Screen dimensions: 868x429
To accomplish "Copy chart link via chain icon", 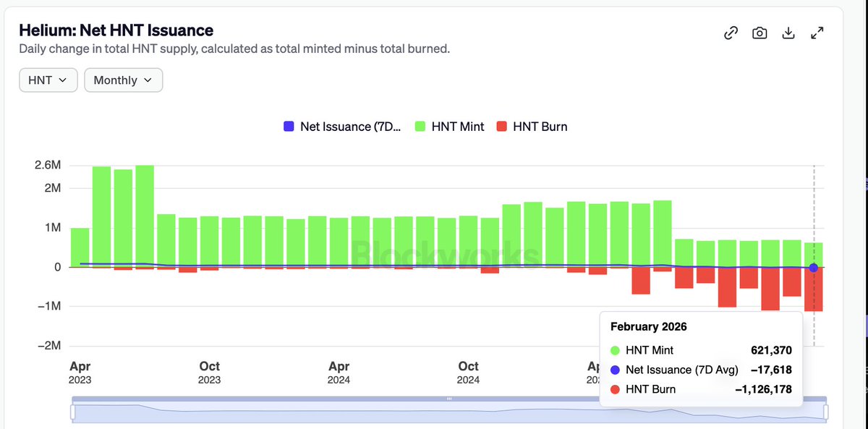I will (731, 33).
